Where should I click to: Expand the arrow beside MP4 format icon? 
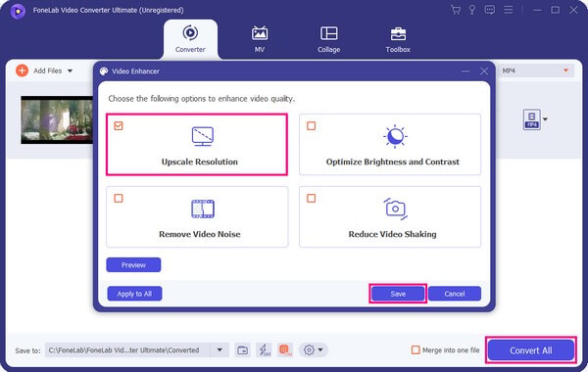pyautogui.click(x=546, y=119)
